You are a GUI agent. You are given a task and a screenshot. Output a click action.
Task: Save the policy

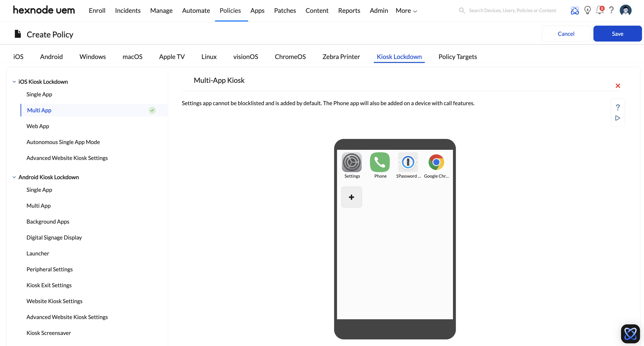(x=617, y=34)
